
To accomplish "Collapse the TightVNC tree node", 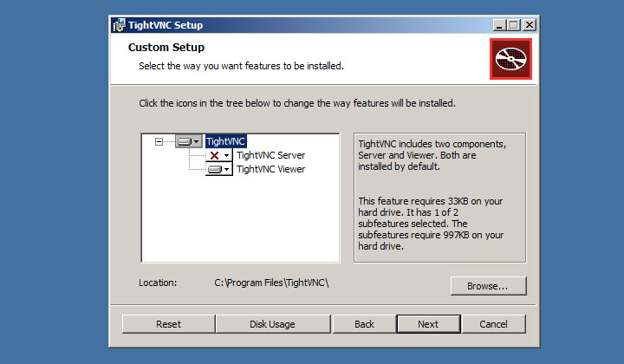I will (159, 141).
